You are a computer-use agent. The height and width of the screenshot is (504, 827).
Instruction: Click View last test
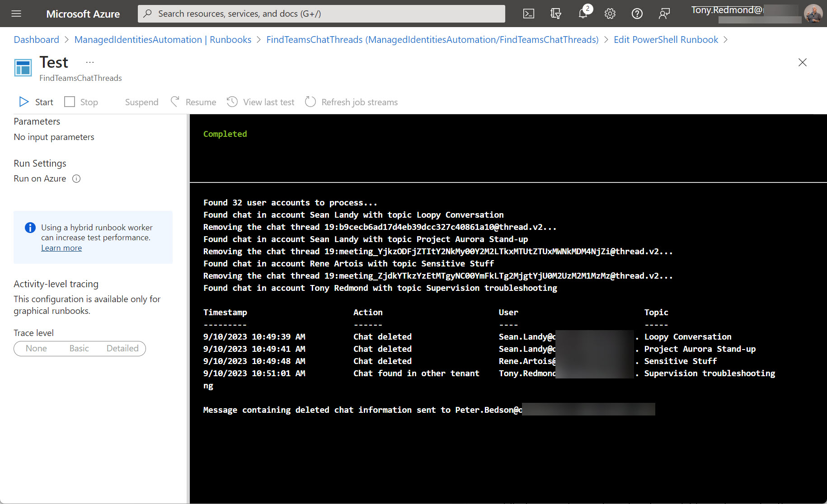point(260,102)
